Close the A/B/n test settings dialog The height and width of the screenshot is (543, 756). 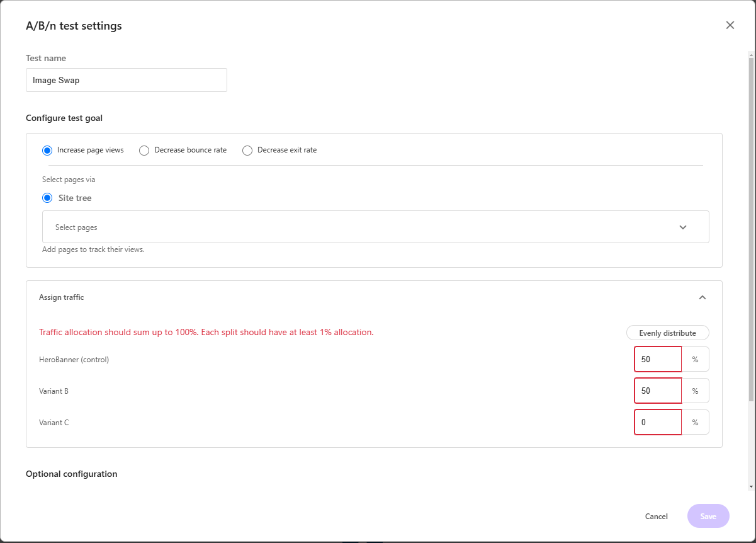click(730, 25)
